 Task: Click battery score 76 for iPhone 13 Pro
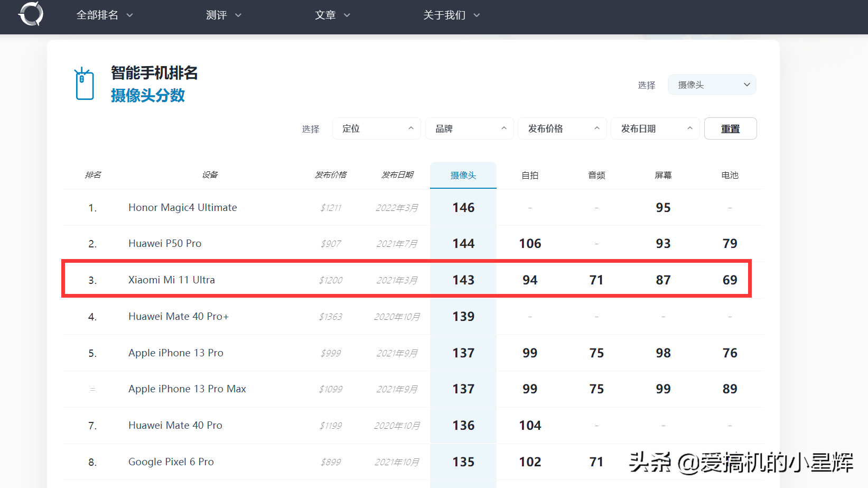click(x=730, y=353)
